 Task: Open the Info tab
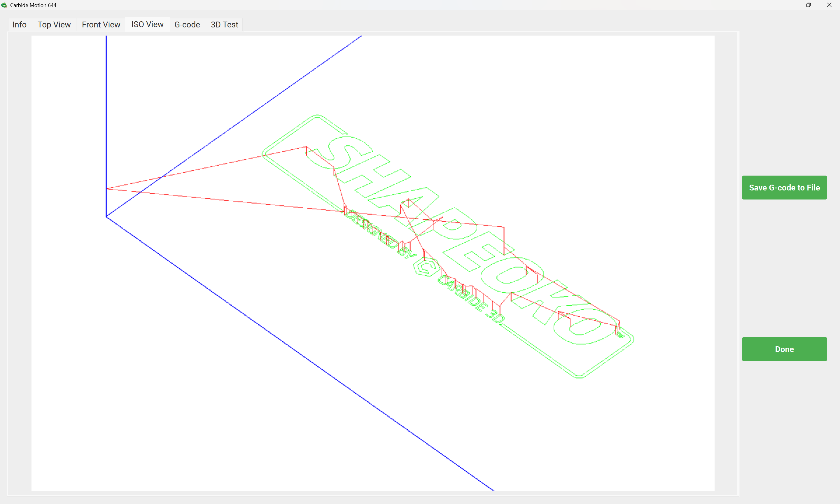pyautogui.click(x=20, y=24)
